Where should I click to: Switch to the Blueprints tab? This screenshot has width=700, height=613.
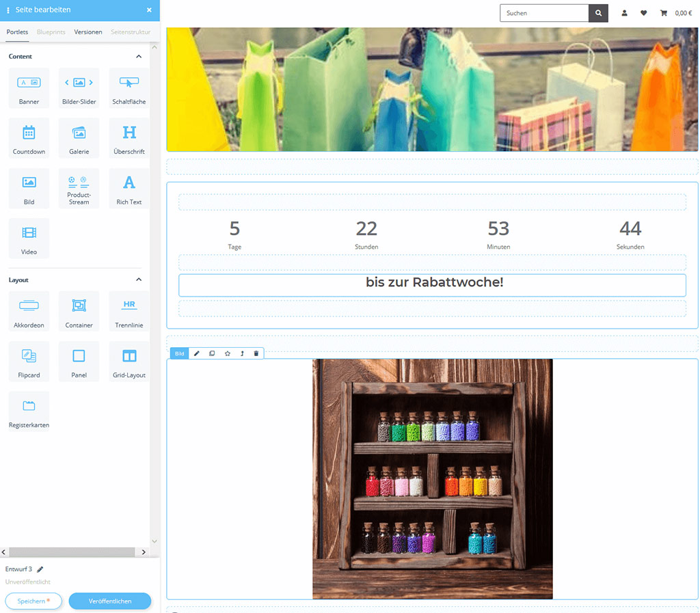pos(51,32)
